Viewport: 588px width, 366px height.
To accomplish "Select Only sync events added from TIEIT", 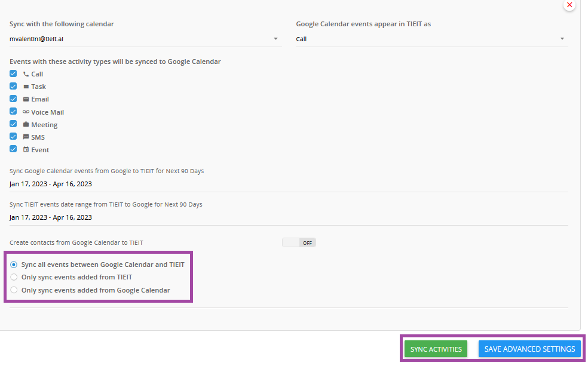I will (14, 277).
